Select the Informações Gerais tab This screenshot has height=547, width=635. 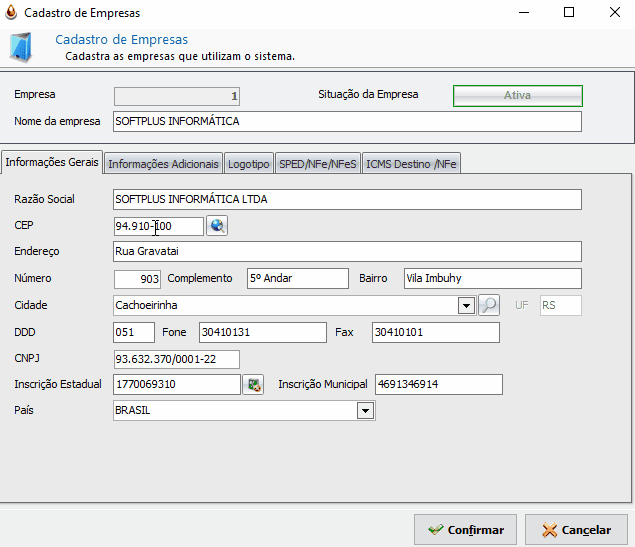[52, 162]
